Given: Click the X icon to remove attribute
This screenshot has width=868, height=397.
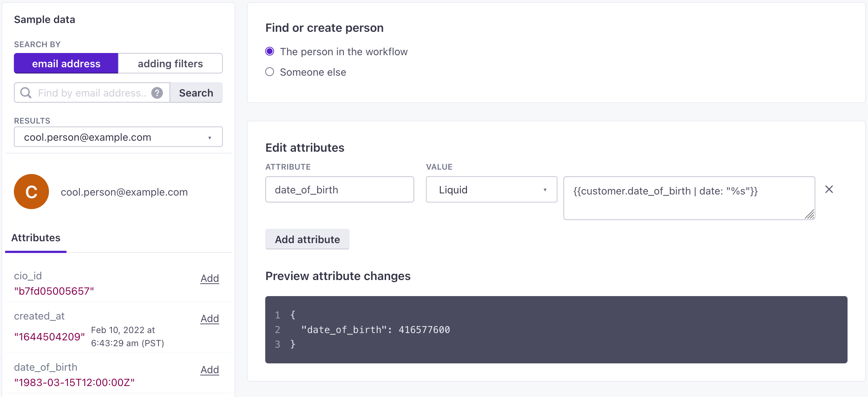Looking at the screenshot, I should point(830,189).
